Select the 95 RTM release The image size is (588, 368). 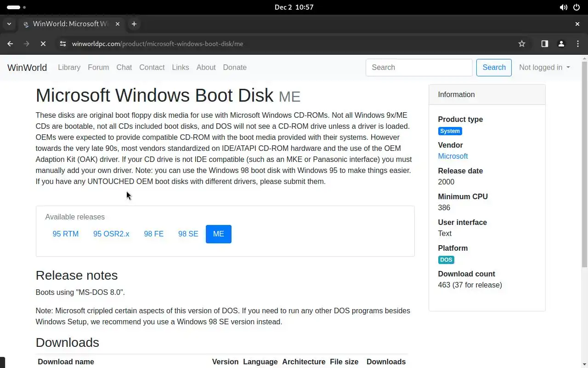coord(66,234)
